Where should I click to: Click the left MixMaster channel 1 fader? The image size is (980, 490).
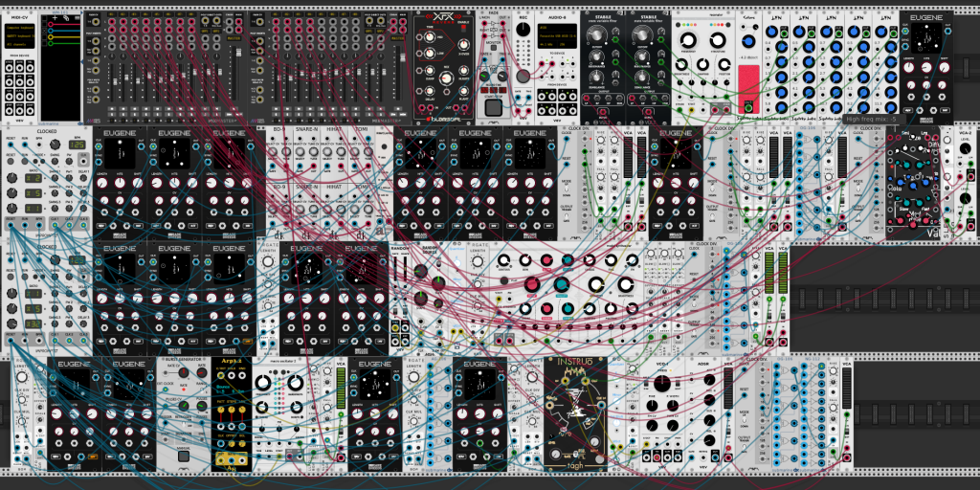pyautogui.click(x=116, y=81)
